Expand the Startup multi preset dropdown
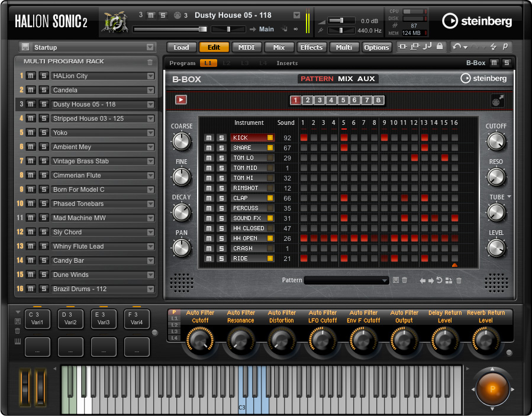This screenshot has width=532, height=416. pos(150,47)
